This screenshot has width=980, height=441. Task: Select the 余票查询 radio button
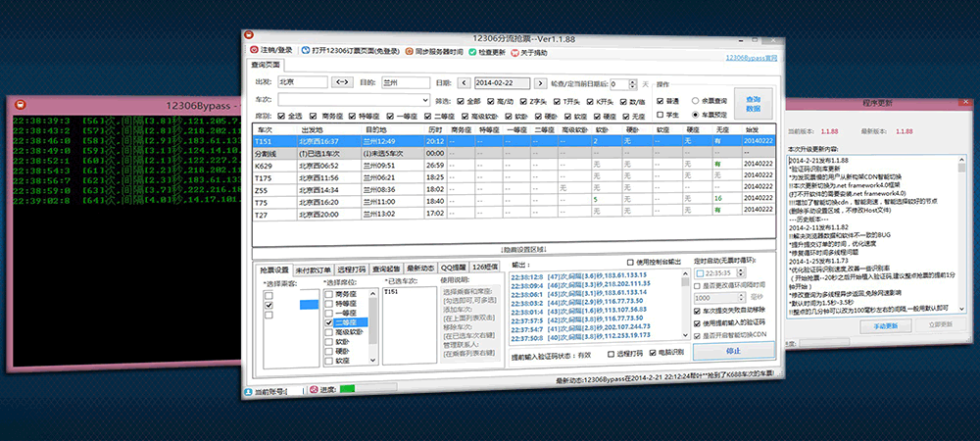point(694,100)
